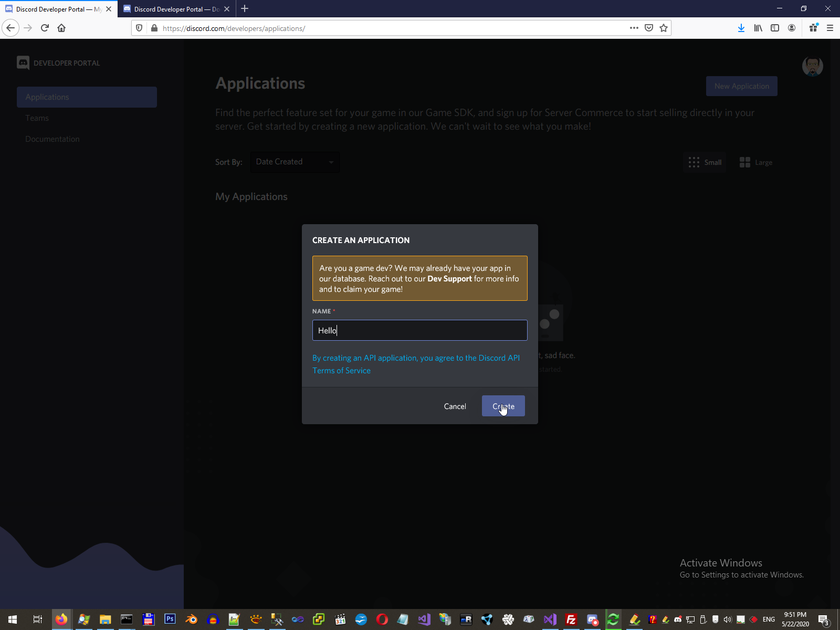This screenshot has height=630, width=840.
Task: Launch Blender from the taskbar
Action: pyautogui.click(x=192, y=619)
